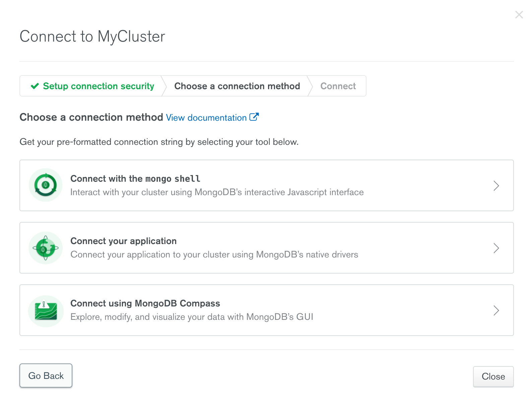
Task: Click the Close button
Action: point(493,377)
